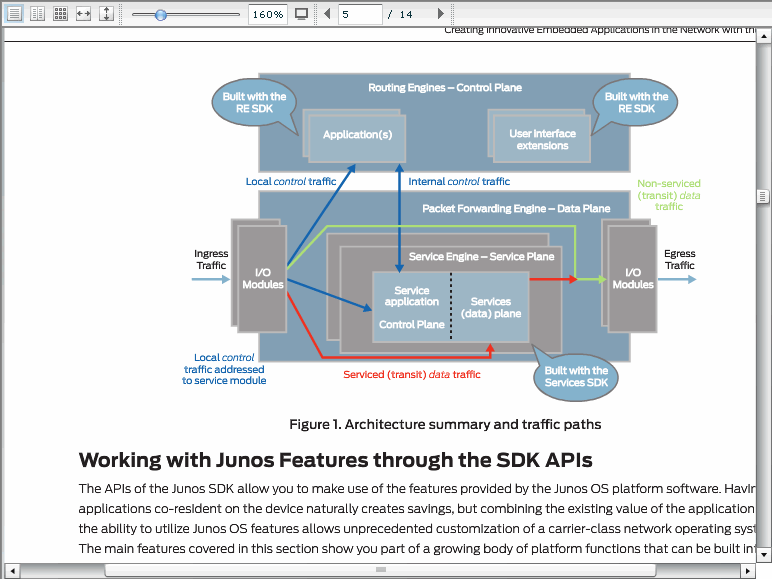Click 'Egress Traffic' label

pos(680,259)
